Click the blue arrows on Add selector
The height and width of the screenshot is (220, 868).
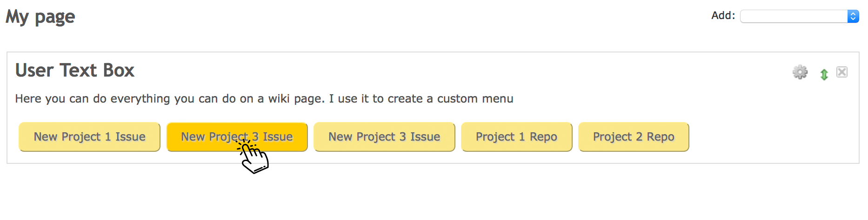tap(853, 16)
